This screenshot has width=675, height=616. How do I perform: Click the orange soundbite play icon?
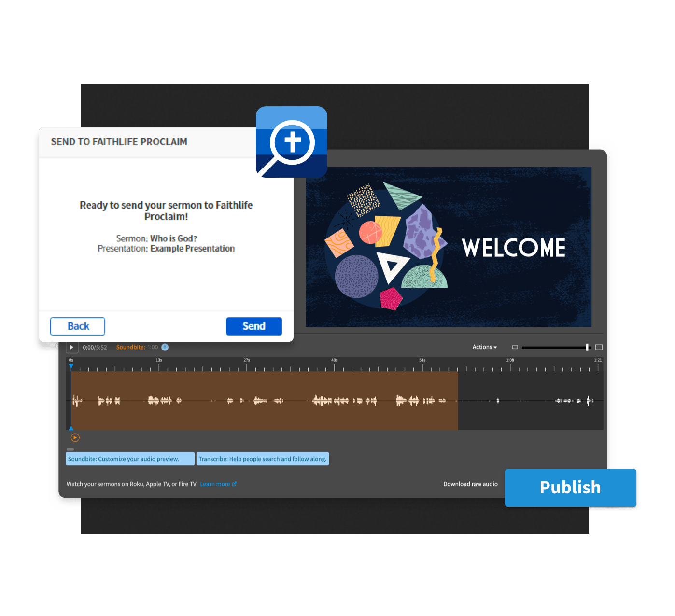[75, 438]
